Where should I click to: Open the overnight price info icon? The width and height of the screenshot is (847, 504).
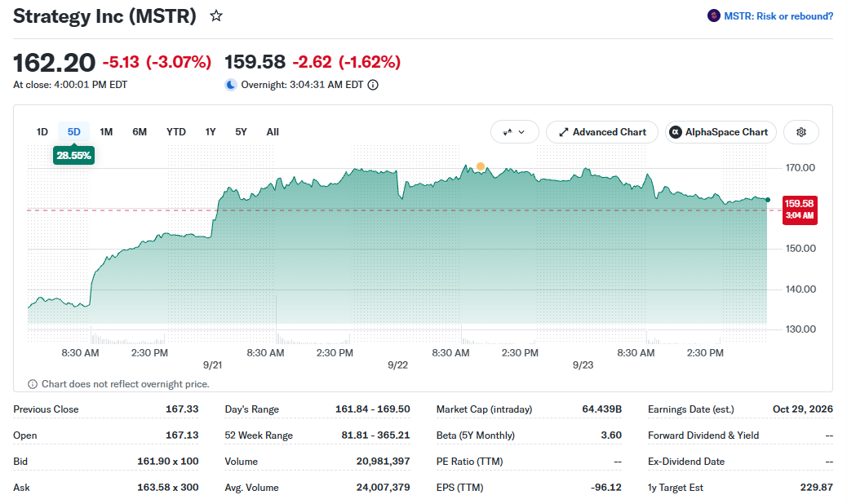373,85
